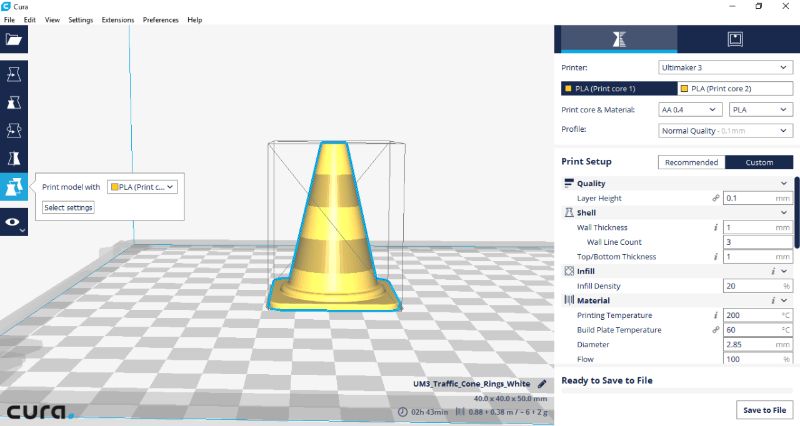Click the Material category icon
Viewport: 800px width, 426px height.
pos(569,300)
